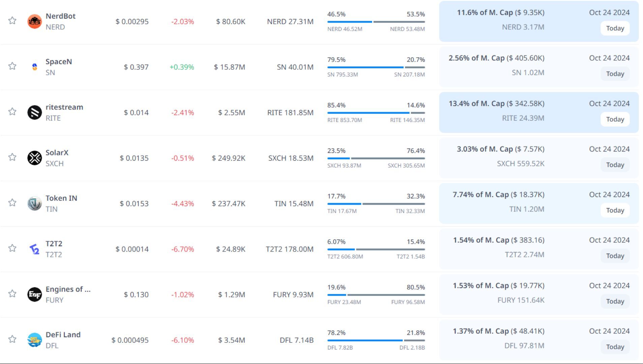
Task: Select the SpaceN upcoming unlock card
Action: pos(538,67)
